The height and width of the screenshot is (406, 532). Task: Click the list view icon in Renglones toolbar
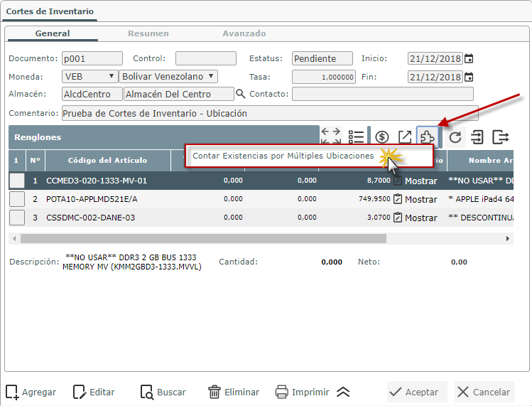[356, 137]
